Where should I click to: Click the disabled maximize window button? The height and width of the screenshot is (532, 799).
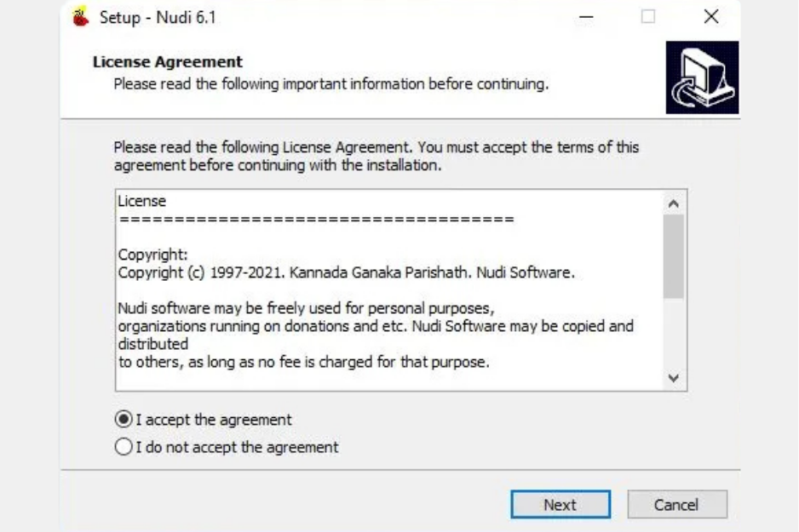(648, 17)
